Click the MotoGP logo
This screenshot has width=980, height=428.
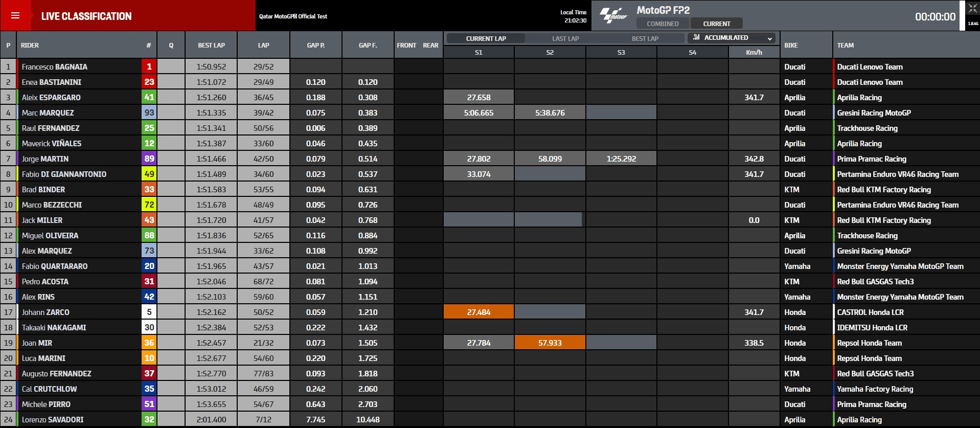(x=613, y=15)
